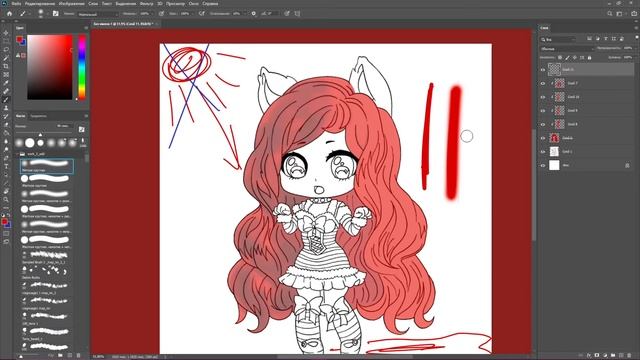Image resolution: width=640 pixels, height=360 pixels.
Task: Select the Paint Bucket/Gradient tool
Action: click(6, 133)
